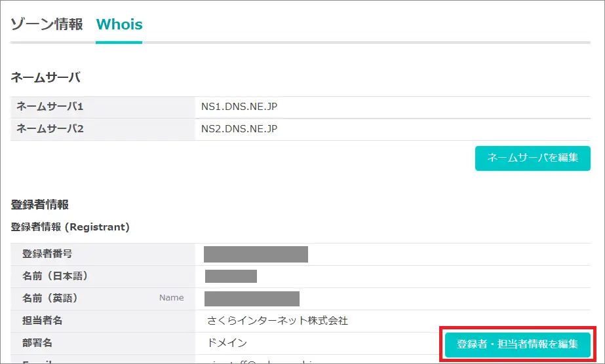Click the さくらインターネット株式会社 contact name

[x=277, y=321]
